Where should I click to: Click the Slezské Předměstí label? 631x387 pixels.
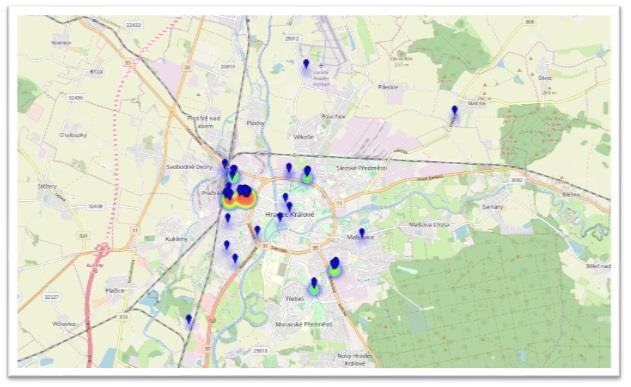pyautogui.click(x=362, y=168)
